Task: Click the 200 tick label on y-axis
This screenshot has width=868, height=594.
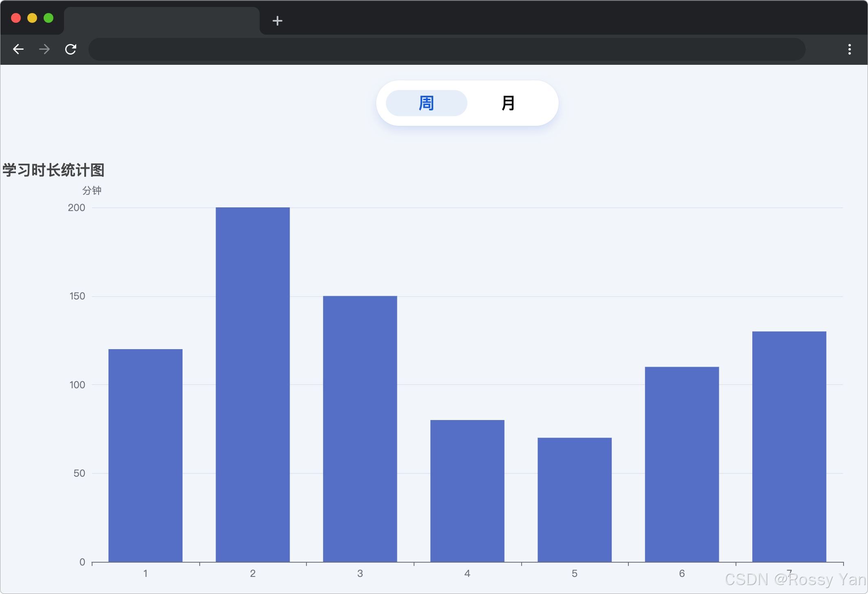Action: click(x=77, y=208)
